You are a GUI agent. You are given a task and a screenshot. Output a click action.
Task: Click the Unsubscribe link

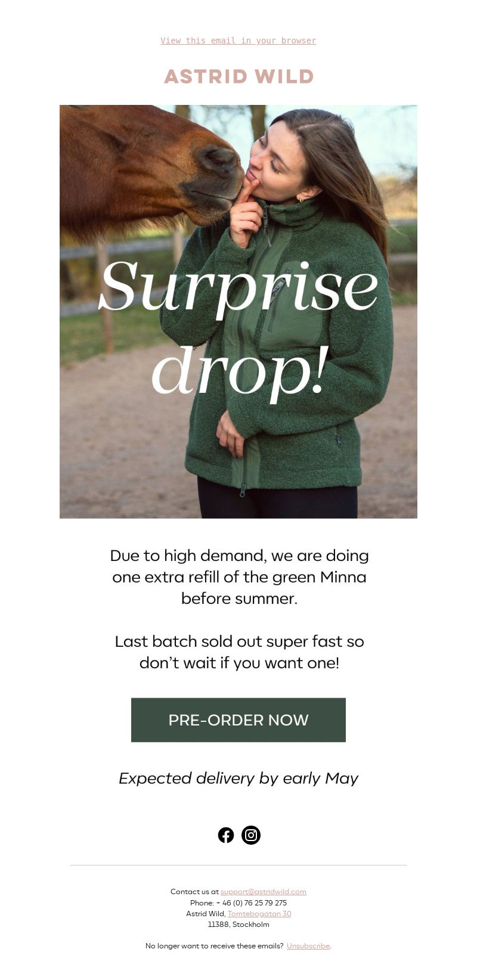point(308,946)
